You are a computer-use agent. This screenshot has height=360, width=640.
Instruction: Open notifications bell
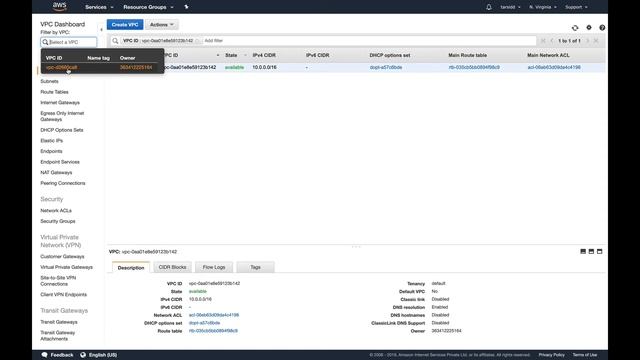pos(489,7)
